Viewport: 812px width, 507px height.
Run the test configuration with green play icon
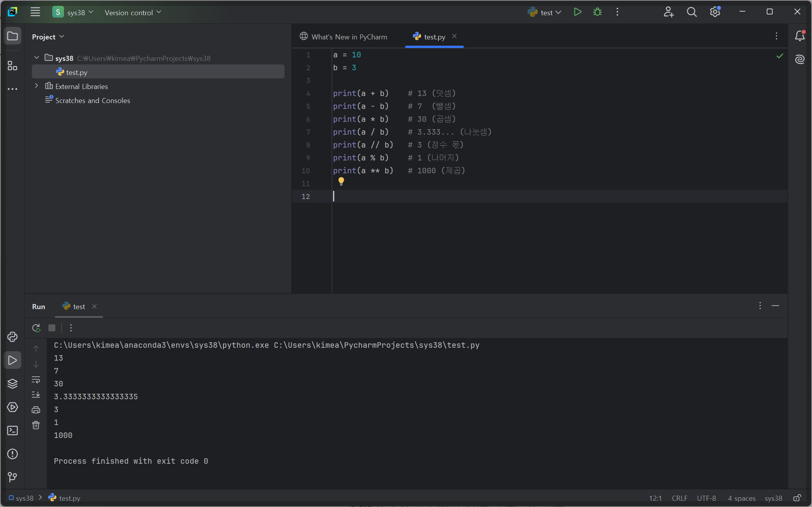pyautogui.click(x=578, y=12)
